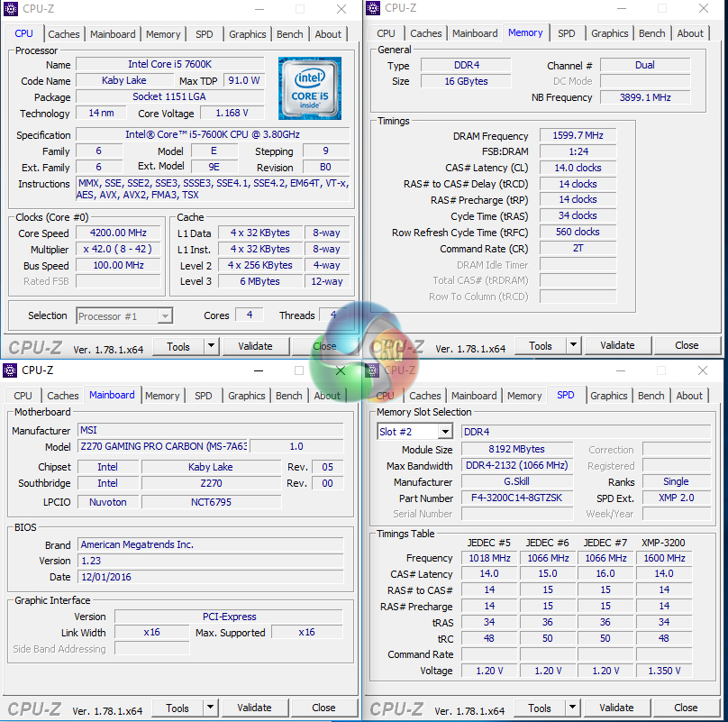Select Caches tab in the Mainboard window
This screenshot has width=728, height=722.
pos(63,396)
